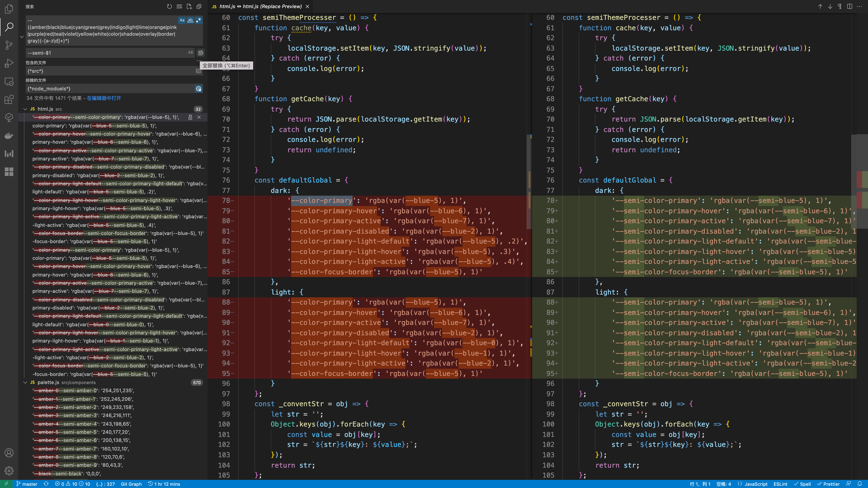Open feedback icon in status bar

click(x=849, y=484)
